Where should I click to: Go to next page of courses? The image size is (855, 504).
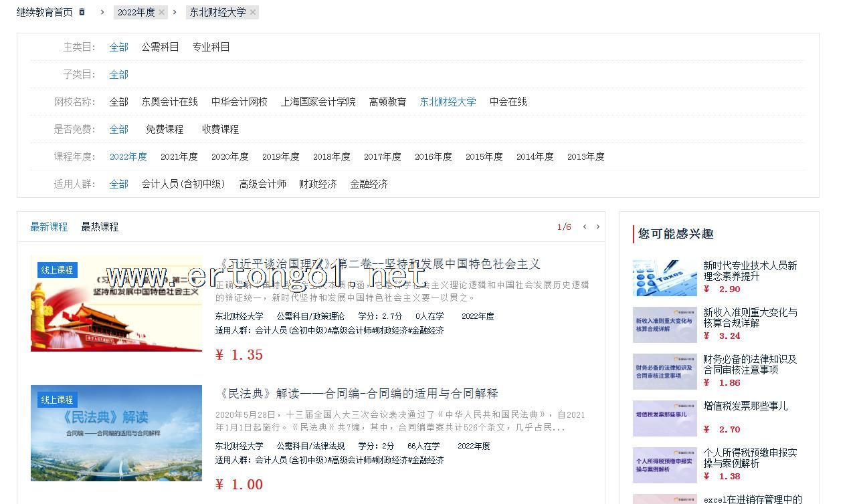[598, 227]
